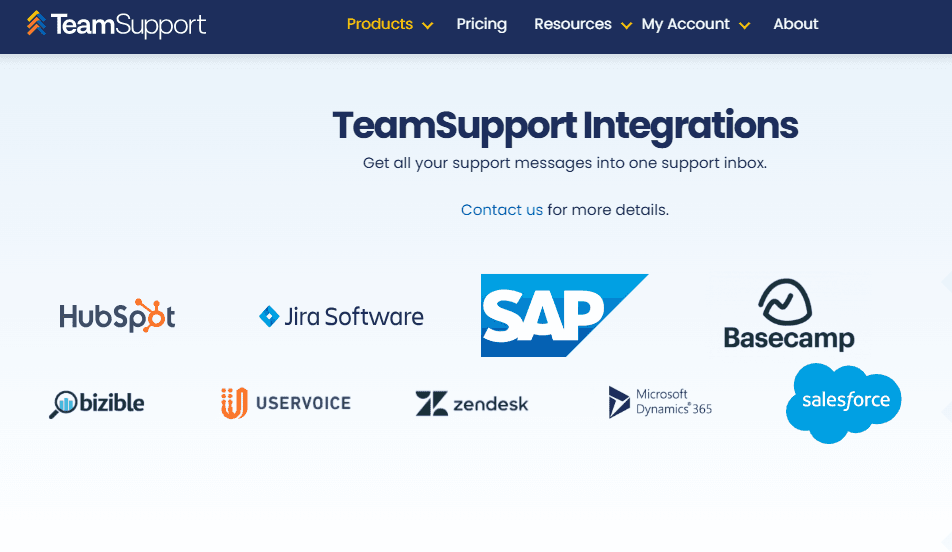This screenshot has width=952, height=552.
Task: Click the SAP logo
Action: click(x=565, y=315)
